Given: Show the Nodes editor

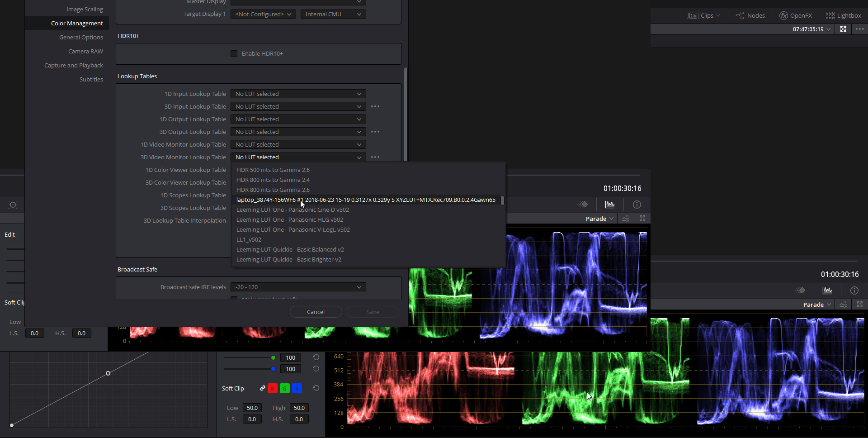Looking at the screenshot, I should click(x=750, y=15).
